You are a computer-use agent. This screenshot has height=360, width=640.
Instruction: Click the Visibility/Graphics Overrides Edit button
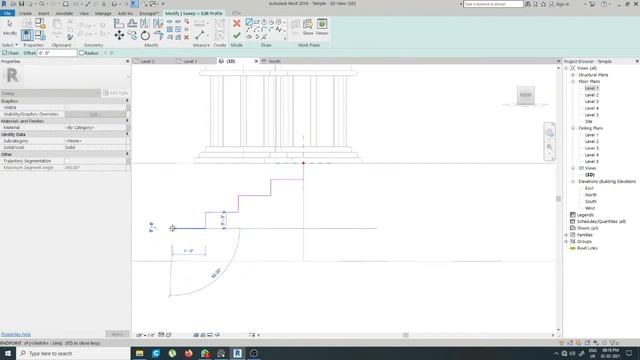tap(95, 114)
